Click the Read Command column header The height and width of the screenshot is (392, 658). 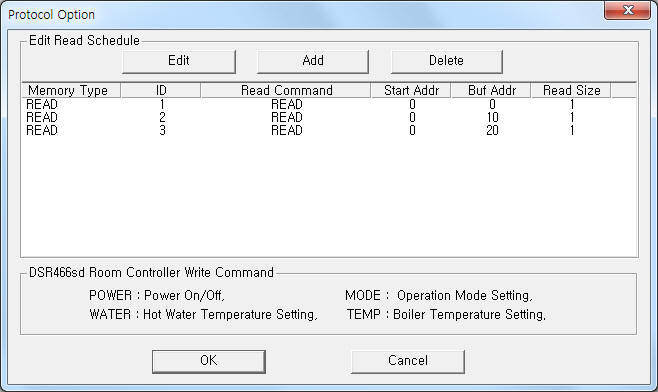286,90
